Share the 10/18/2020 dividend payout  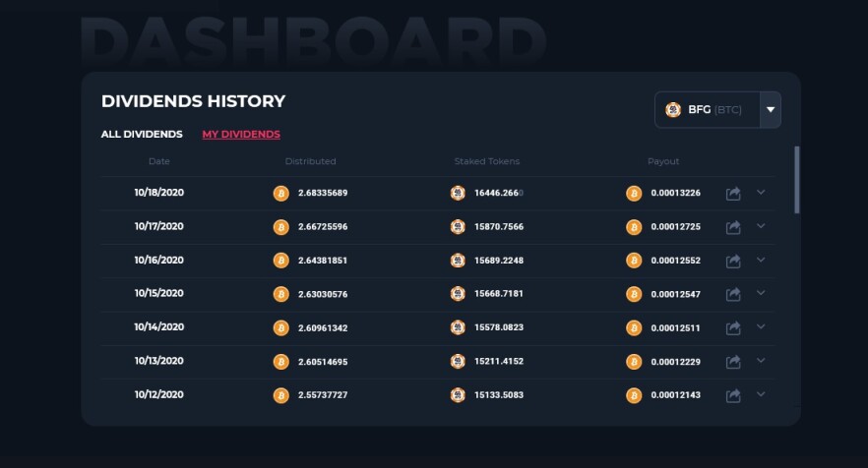733,194
